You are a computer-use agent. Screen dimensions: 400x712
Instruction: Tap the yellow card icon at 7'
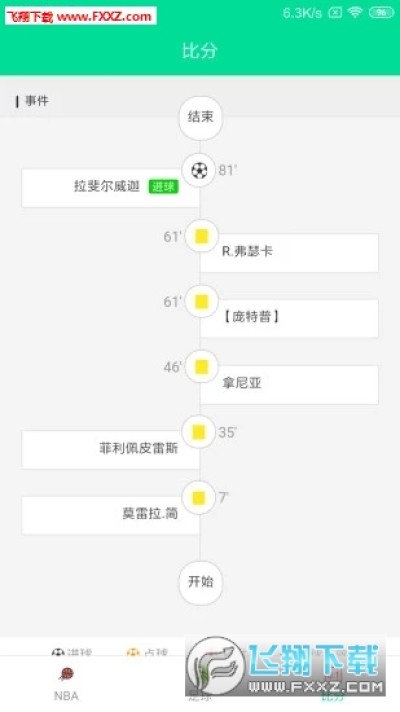[x=198, y=498]
